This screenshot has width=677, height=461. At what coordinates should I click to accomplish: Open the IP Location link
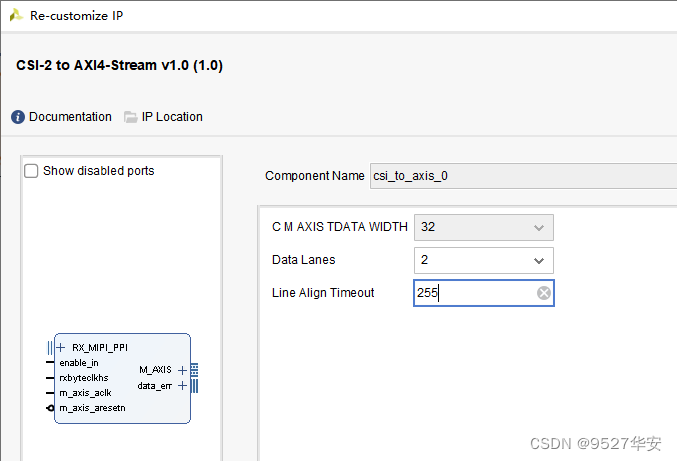[x=171, y=117]
